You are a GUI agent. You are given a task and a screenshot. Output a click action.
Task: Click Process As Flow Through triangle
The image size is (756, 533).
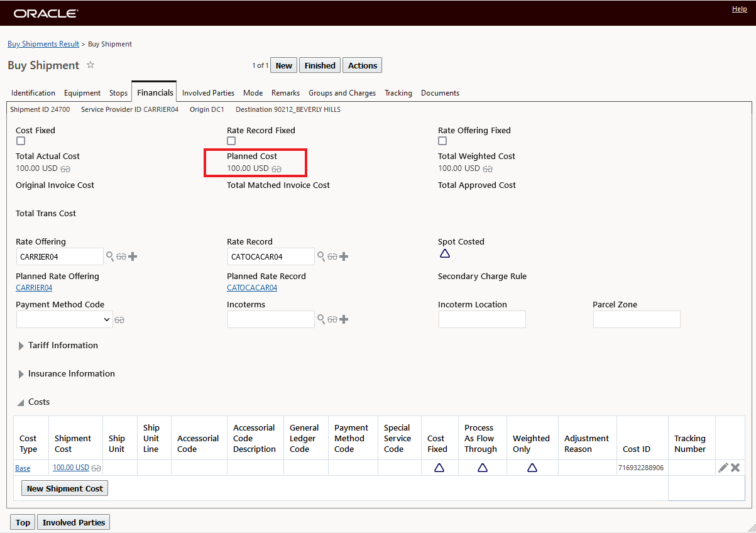[482, 468]
